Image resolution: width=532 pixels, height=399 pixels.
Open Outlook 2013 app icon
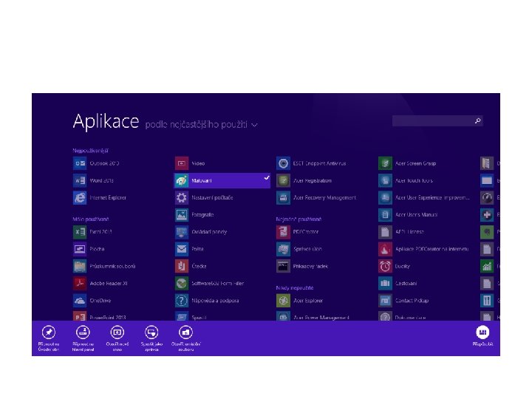click(x=80, y=163)
